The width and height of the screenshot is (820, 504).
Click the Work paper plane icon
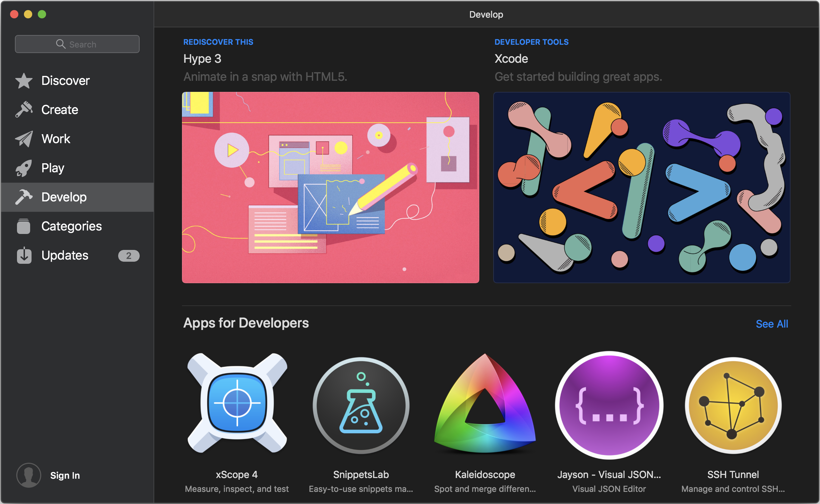click(24, 139)
